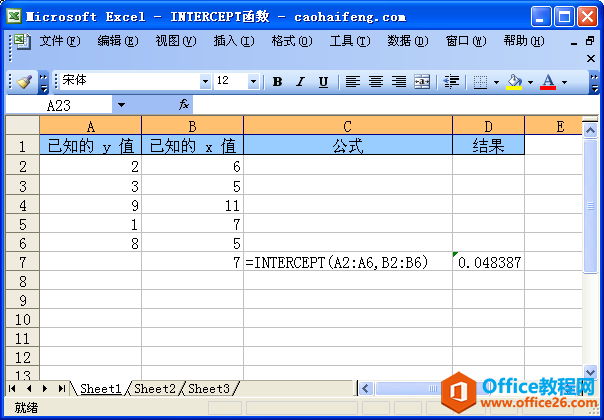Select cell with INTERCEPT formula text
The image size is (604, 420).
pyautogui.click(x=348, y=262)
